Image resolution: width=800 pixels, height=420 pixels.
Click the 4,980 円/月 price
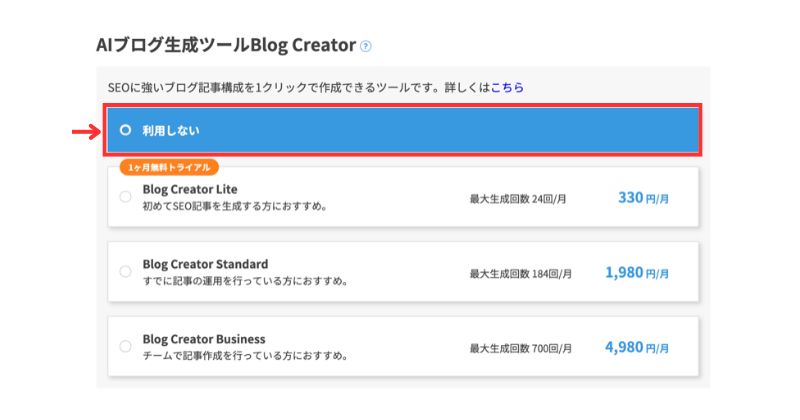click(x=637, y=348)
